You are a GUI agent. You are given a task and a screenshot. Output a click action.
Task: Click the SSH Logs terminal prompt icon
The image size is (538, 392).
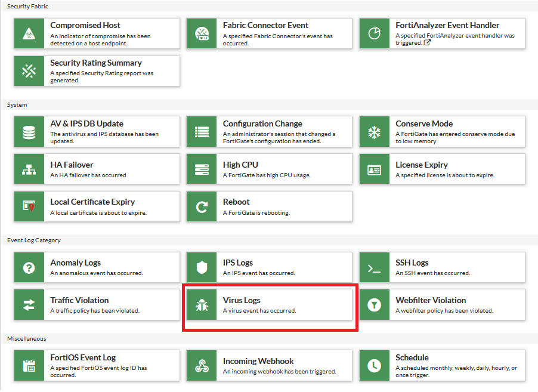375,267
